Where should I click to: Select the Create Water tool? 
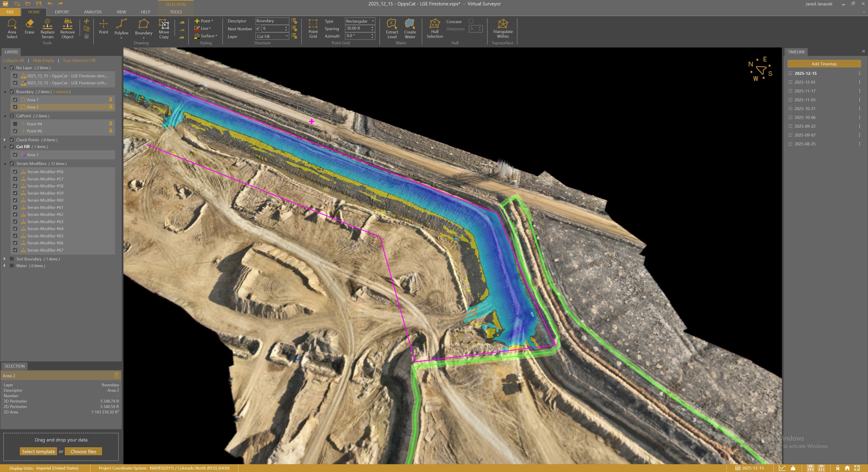point(410,29)
